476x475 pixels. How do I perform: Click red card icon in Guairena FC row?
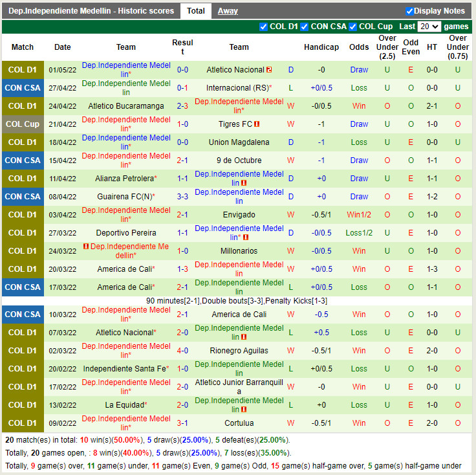tap(244, 201)
